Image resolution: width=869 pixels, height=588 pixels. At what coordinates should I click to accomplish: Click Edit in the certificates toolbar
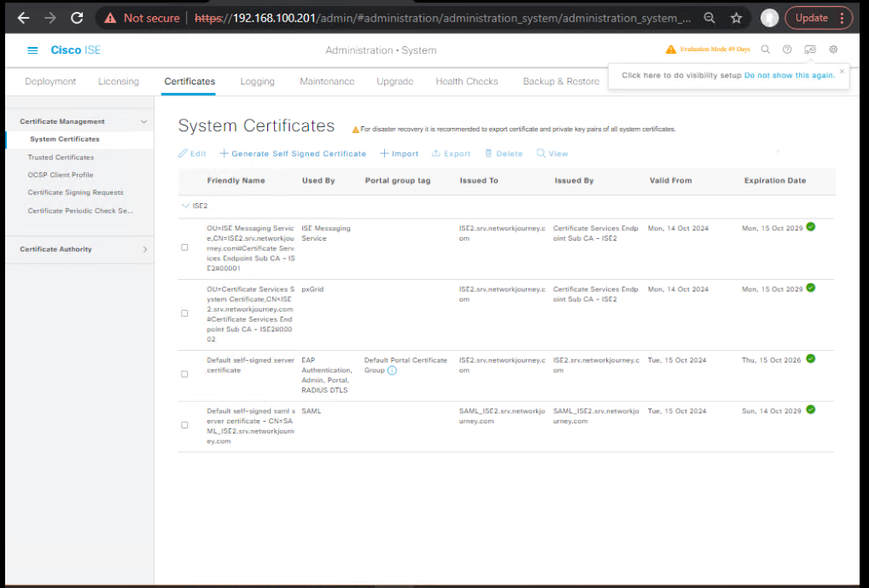pos(192,154)
